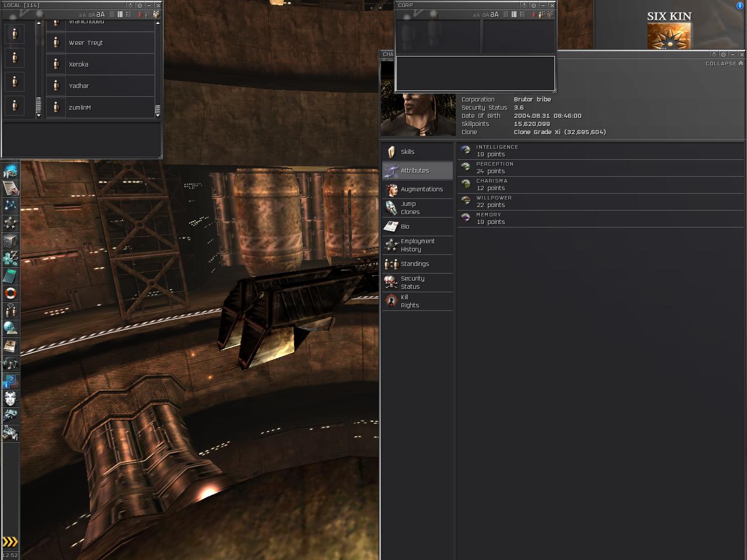Open the jukebox music sidebar icon
The image size is (747, 560).
coord(11,364)
